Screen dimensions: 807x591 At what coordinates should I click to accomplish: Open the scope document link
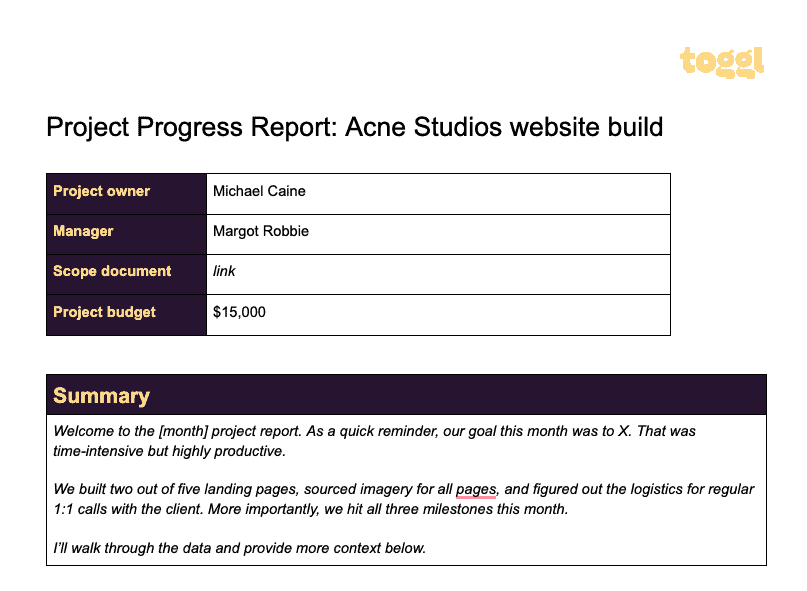click(x=224, y=272)
